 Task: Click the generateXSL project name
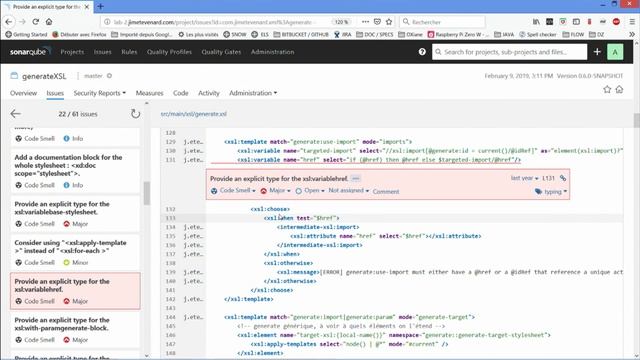[x=44, y=76]
